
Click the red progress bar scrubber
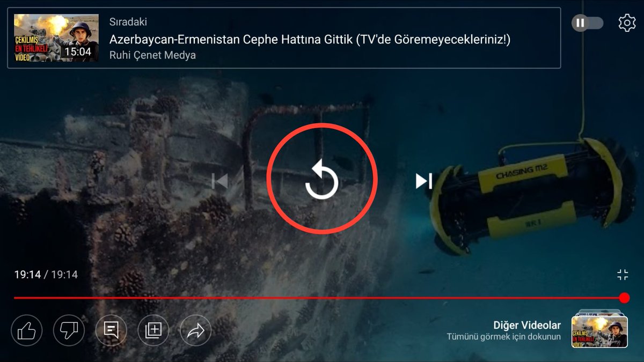pos(624,298)
